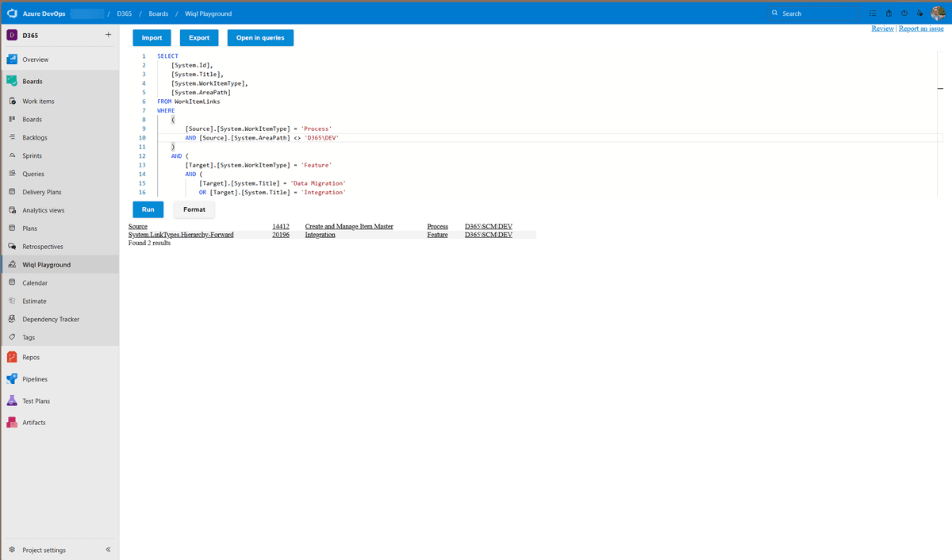The height and width of the screenshot is (560, 952).
Task: Open the Integration result title
Action: pos(320,235)
